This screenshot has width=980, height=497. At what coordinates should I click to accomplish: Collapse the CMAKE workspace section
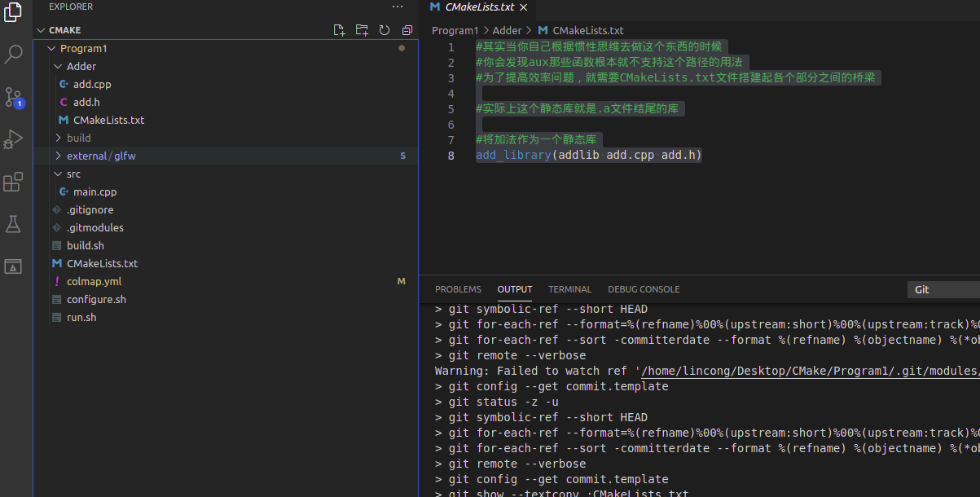[x=41, y=30]
